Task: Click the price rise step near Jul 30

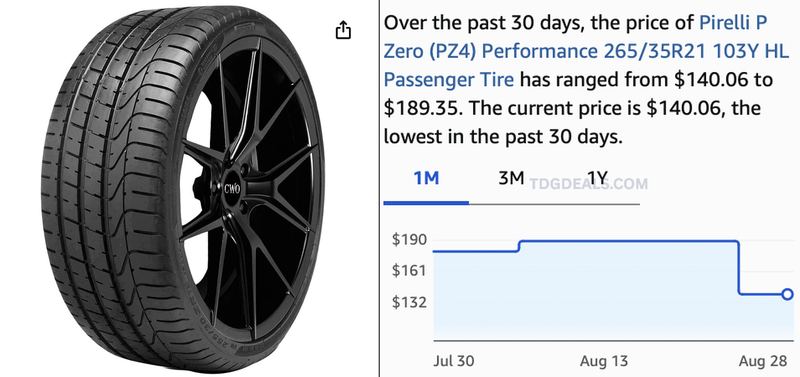Action: pyautogui.click(x=519, y=246)
